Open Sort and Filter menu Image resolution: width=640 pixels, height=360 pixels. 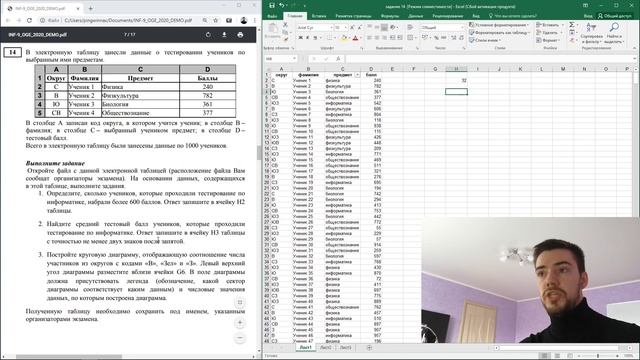pos(591,33)
